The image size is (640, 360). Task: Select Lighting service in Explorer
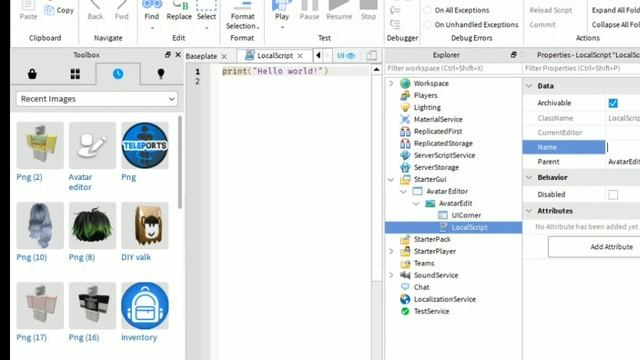[427, 107]
